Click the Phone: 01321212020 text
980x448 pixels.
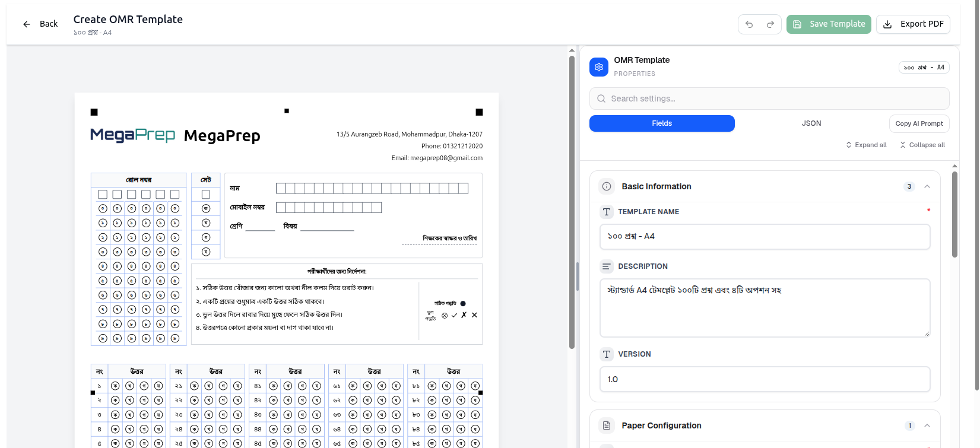point(452,146)
